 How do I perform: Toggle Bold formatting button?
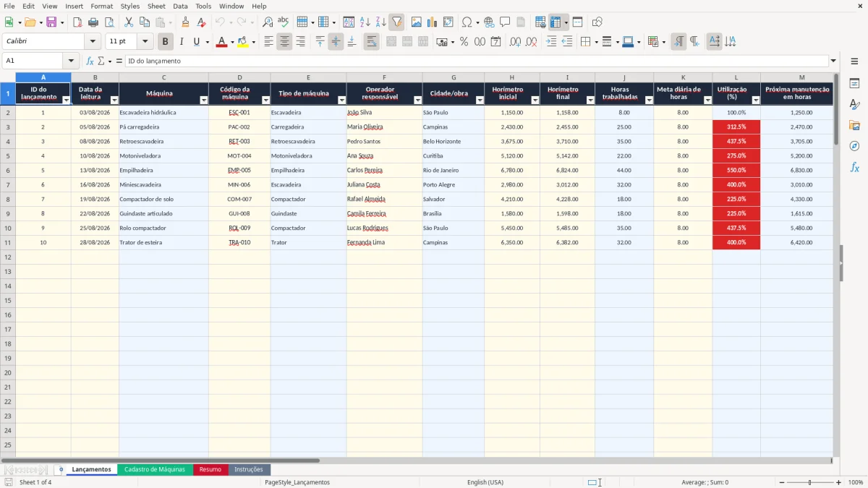point(166,42)
